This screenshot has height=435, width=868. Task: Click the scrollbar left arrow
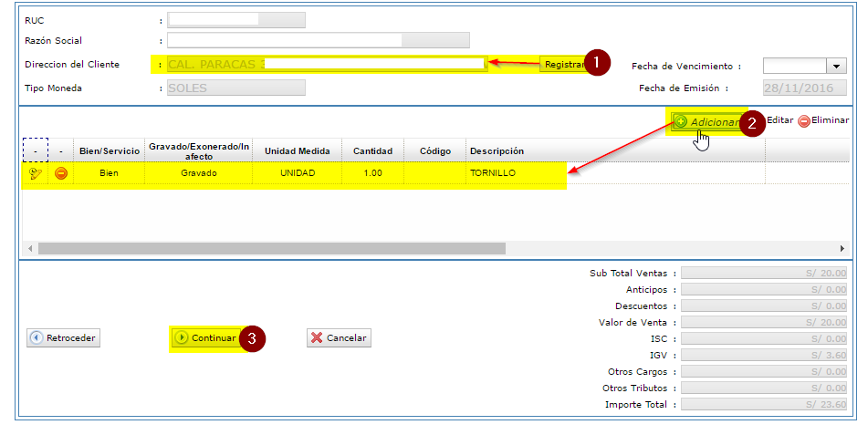[29, 248]
